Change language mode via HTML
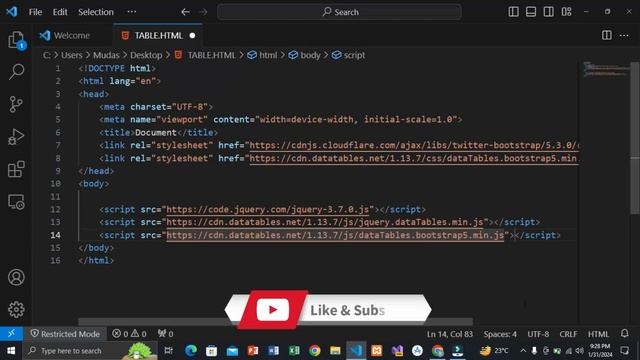The image size is (640, 360). (x=598, y=334)
